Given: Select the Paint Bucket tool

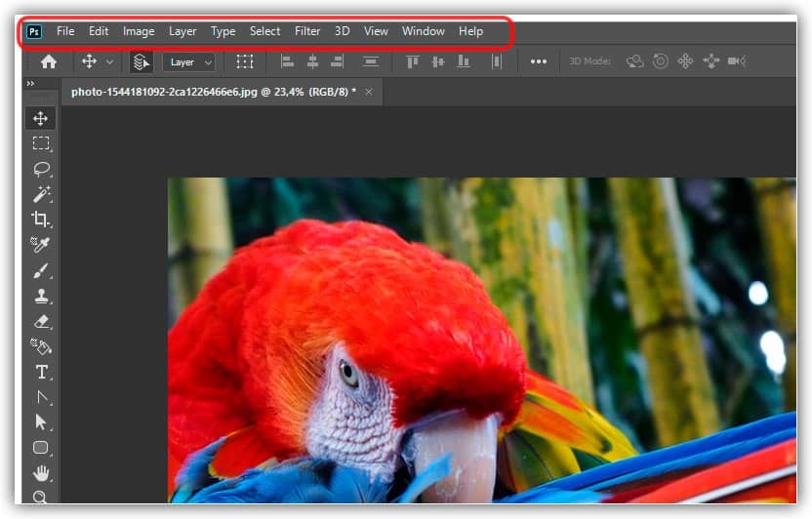Looking at the screenshot, I should [x=41, y=346].
